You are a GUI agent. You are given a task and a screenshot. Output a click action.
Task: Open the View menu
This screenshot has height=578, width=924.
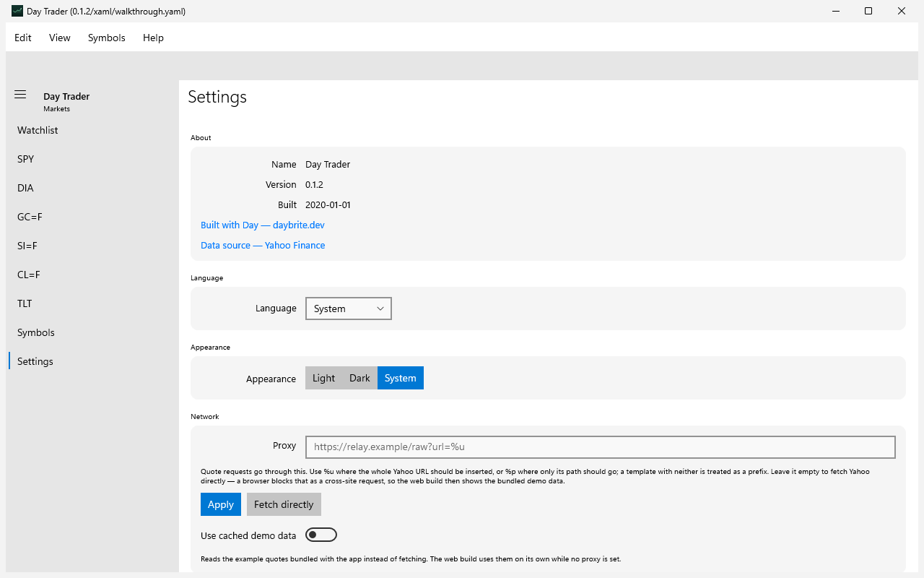[x=60, y=38]
